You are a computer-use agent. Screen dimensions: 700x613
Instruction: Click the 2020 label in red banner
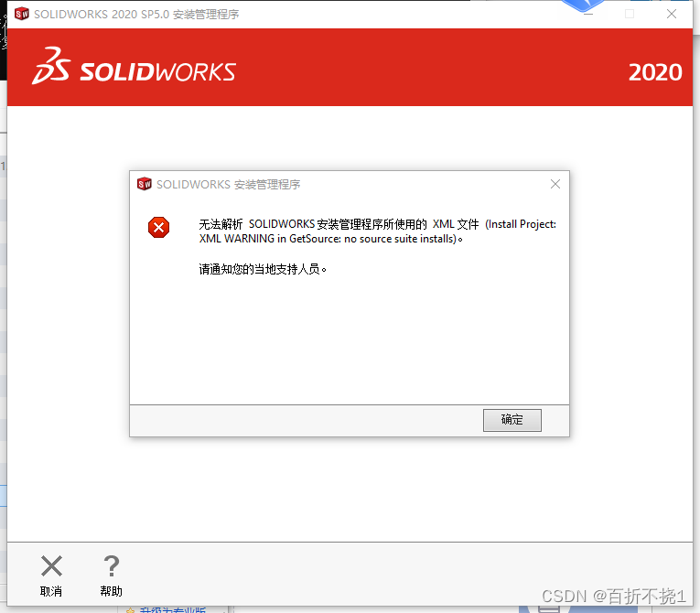pyautogui.click(x=655, y=72)
